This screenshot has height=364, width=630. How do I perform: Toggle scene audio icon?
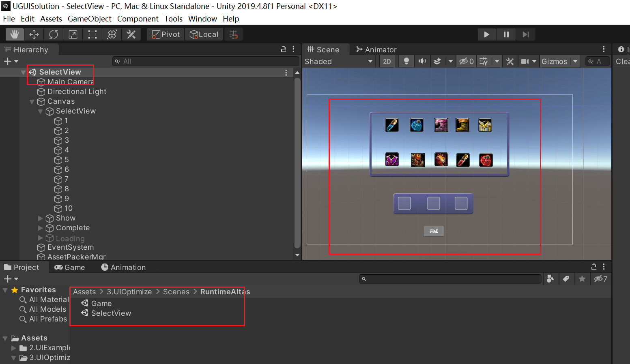coord(422,61)
